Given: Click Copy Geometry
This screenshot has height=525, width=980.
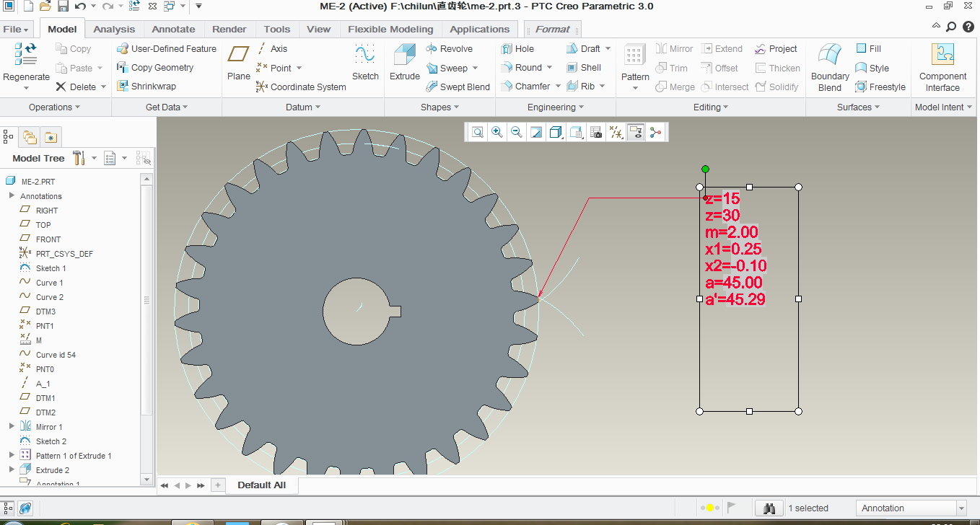Looking at the screenshot, I should point(155,68).
